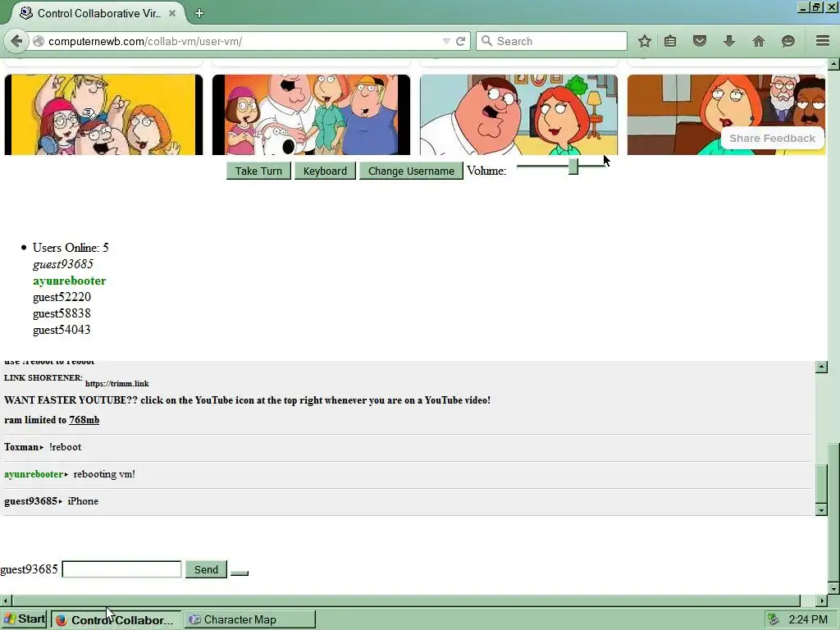Click the Change Username button
840x630 pixels.
point(411,171)
